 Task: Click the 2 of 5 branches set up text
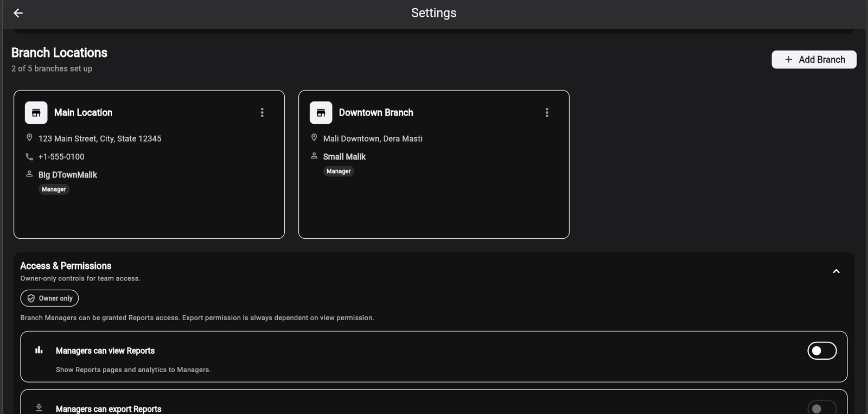(52, 68)
